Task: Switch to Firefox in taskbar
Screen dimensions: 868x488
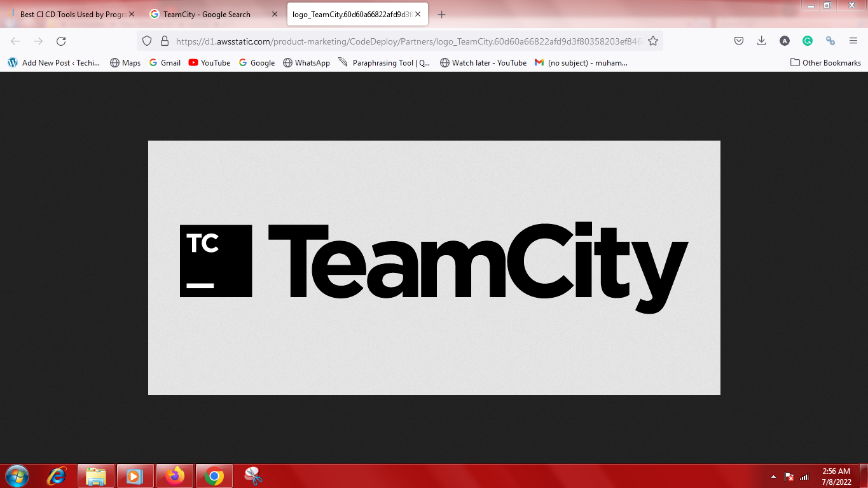Action: click(174, 476)
